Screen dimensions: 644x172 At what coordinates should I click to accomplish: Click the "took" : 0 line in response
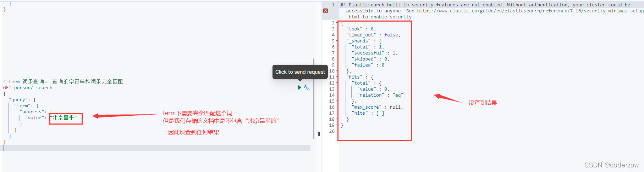click(361, 29)
